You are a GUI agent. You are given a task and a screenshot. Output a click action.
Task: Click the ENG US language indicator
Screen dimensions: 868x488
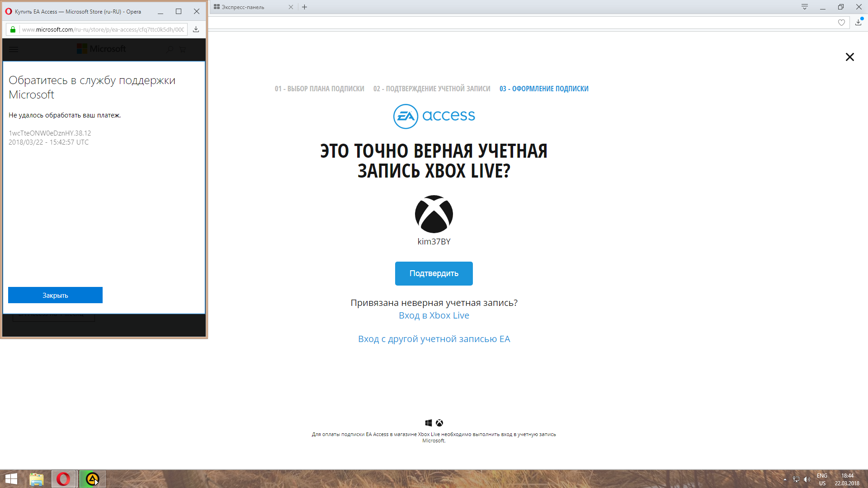822,479
